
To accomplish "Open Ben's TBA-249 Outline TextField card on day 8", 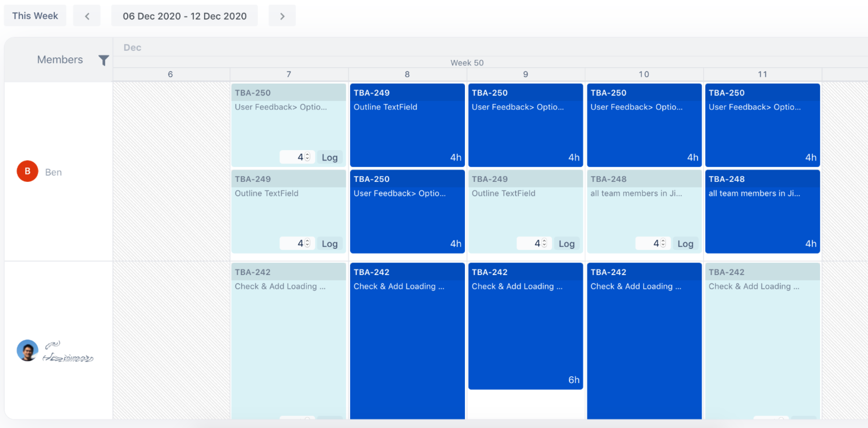I will pyautogui.click(x=407, y=125).
